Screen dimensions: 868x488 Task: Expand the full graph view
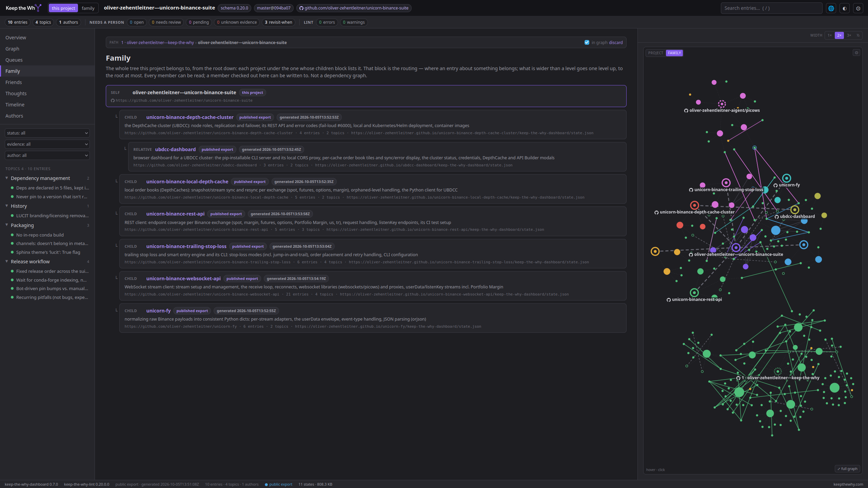pyautogui.click(x=847, y=469)
